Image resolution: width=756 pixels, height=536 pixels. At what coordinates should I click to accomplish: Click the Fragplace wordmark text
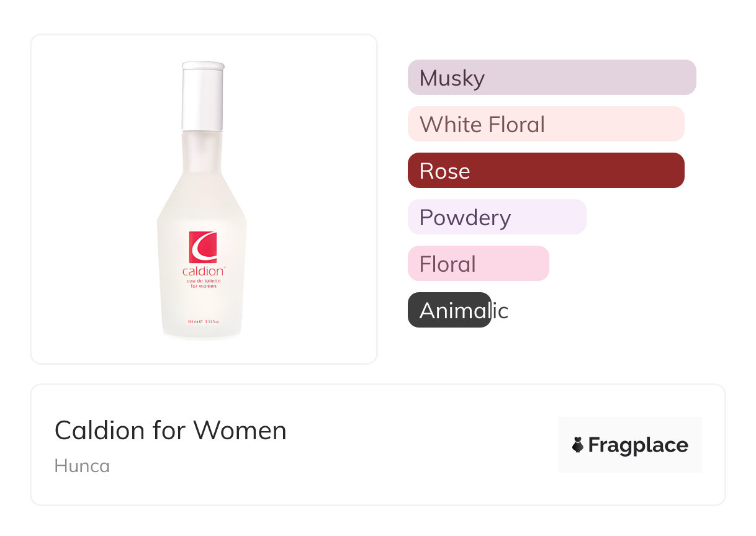click(x=638, y=445)
